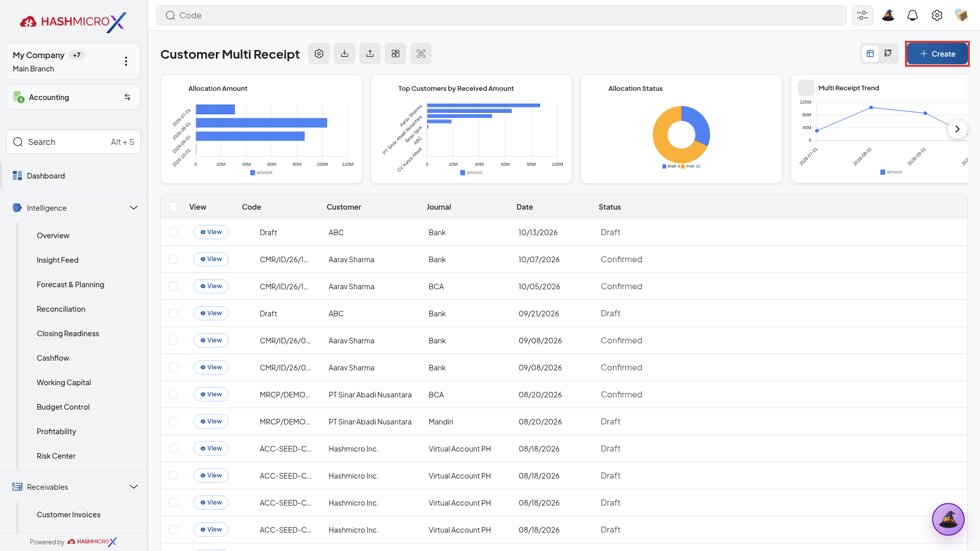Show next chart with the arrow button
Viewport: 980px width, 551px height.
(958, 129)
